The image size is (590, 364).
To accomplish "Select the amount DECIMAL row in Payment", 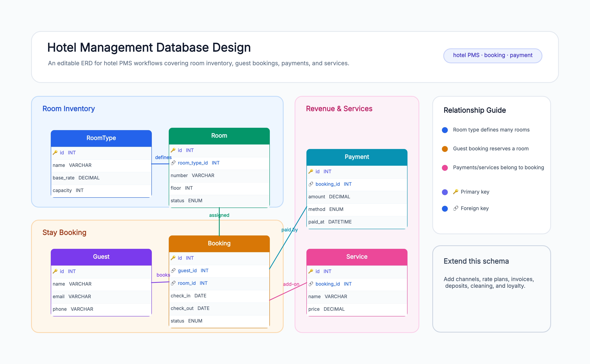I will [357, 197].
